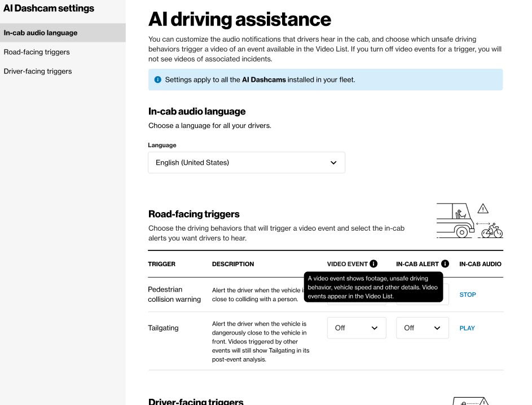The image size is (532, 405).
Task: Click the road-facing vehicle and cyclist illustration
Action: point(469,221)
